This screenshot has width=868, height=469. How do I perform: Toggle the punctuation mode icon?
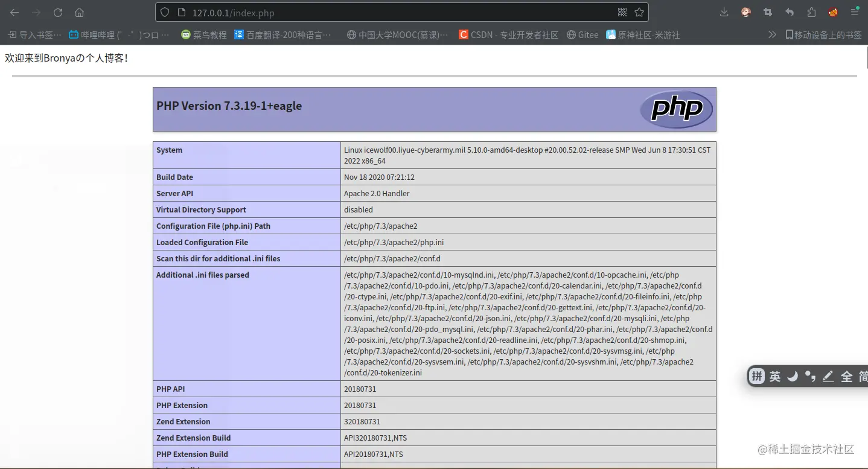click(810, 377)
